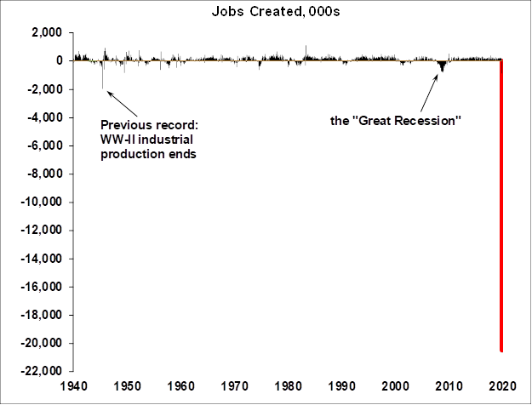Click the 'the "Great Recession"' annotation

pyautogui.click(x=396, y=121)
